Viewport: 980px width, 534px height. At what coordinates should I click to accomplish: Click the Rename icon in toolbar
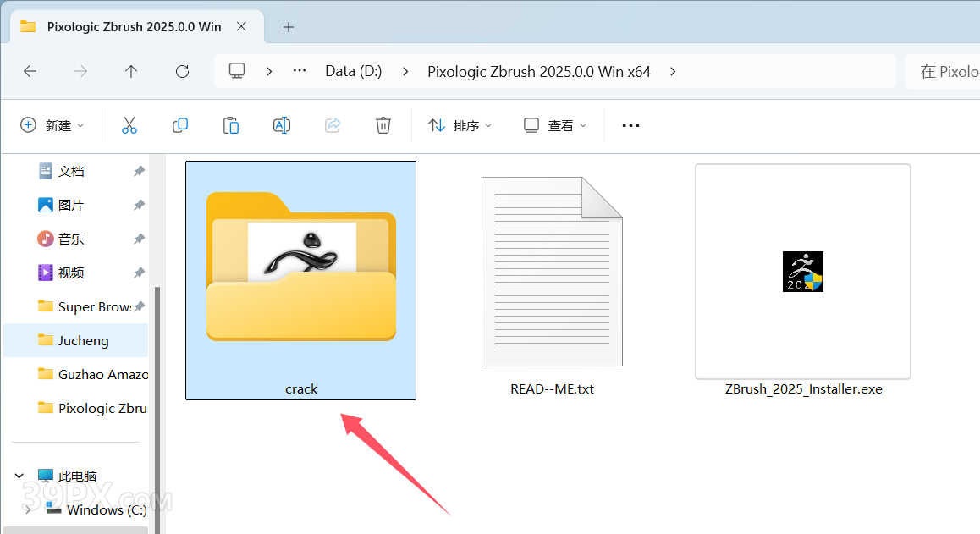[282, 126]
